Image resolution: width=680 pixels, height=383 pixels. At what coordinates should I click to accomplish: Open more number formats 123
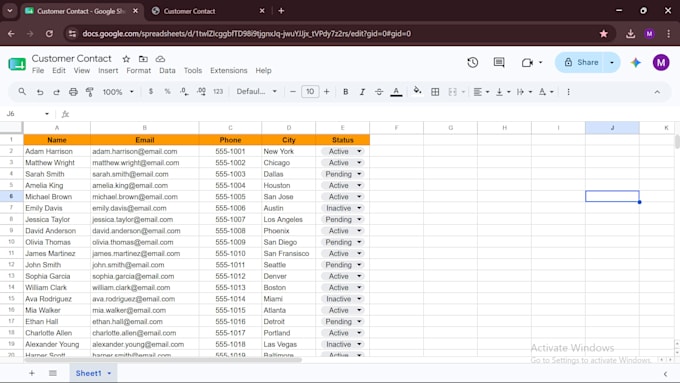click(x=218, y=92)
